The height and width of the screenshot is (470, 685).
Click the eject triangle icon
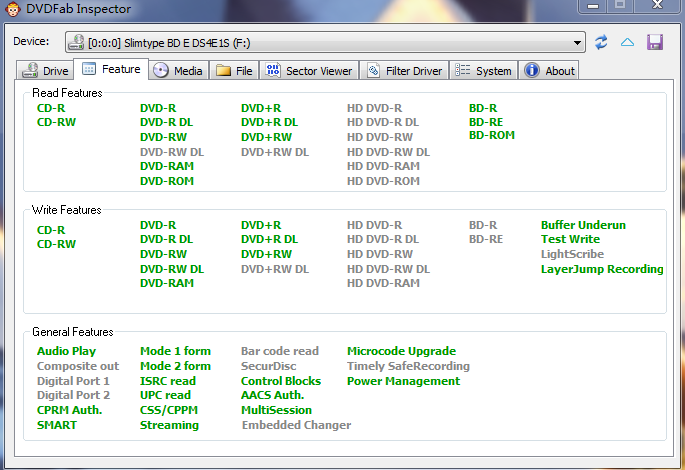tap(627, 42)
